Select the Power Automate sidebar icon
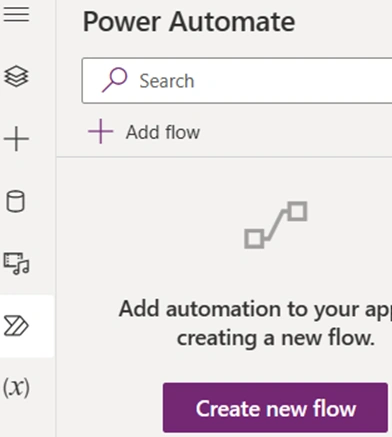 tap(16, 326)
